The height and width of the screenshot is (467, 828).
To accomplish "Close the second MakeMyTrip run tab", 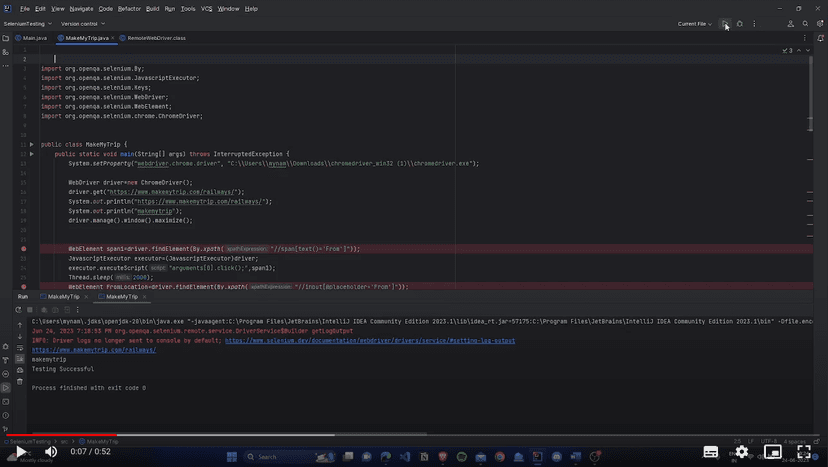I will (x=144, y=297).
